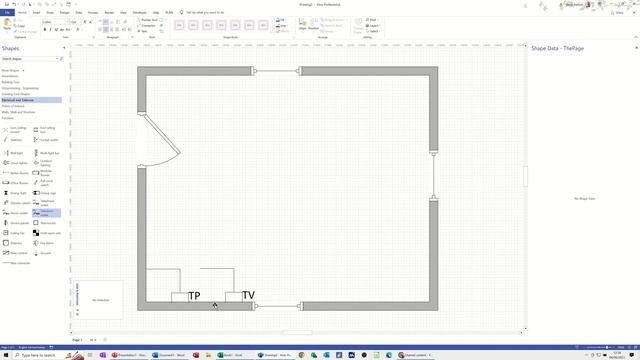Click the Paste button
This screenshot has height=360, width=640.
tap(7, 25)
